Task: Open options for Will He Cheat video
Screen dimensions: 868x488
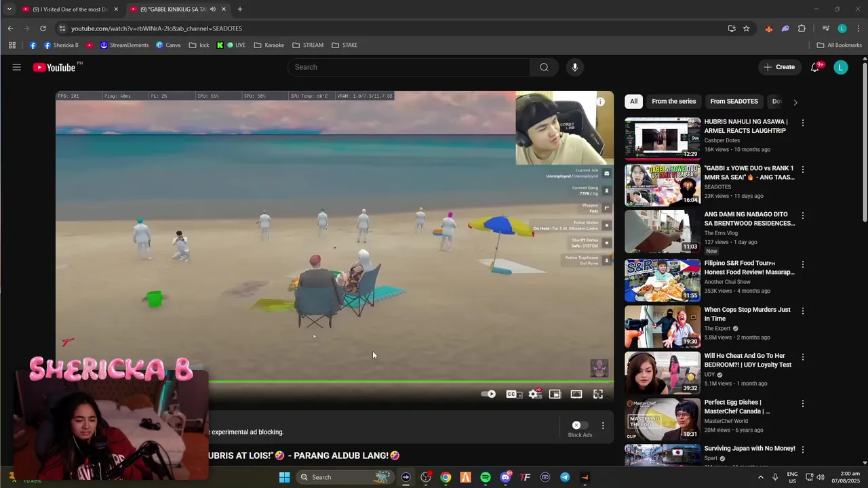Action: coord(803,357)
